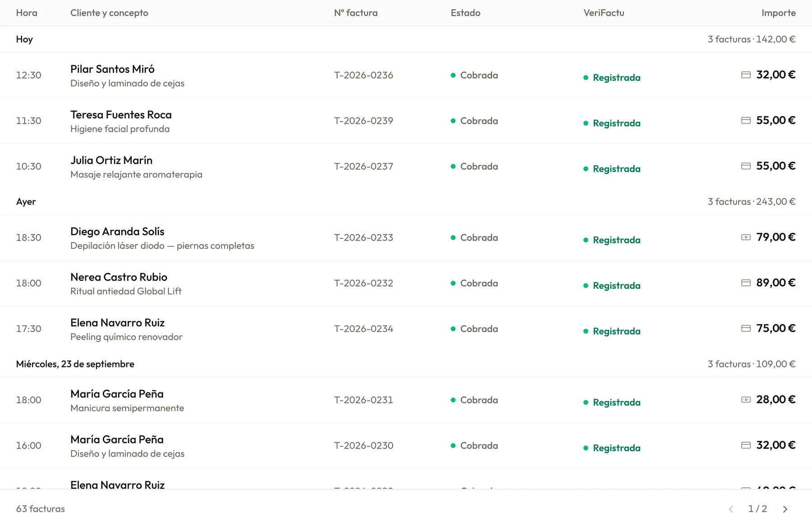Click invoice number T-2026-0233
Screen dimensions: 812x520
point(364,238)
